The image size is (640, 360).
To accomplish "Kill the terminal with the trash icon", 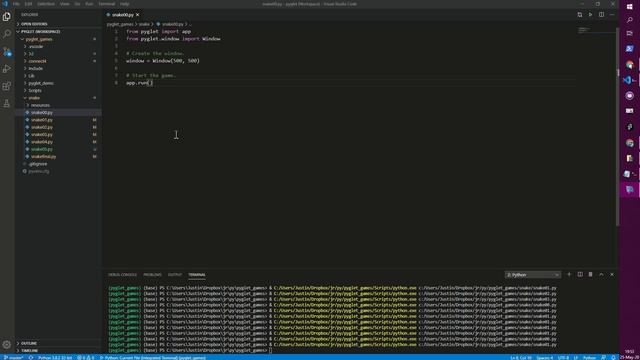I will (x=591, y=275).
